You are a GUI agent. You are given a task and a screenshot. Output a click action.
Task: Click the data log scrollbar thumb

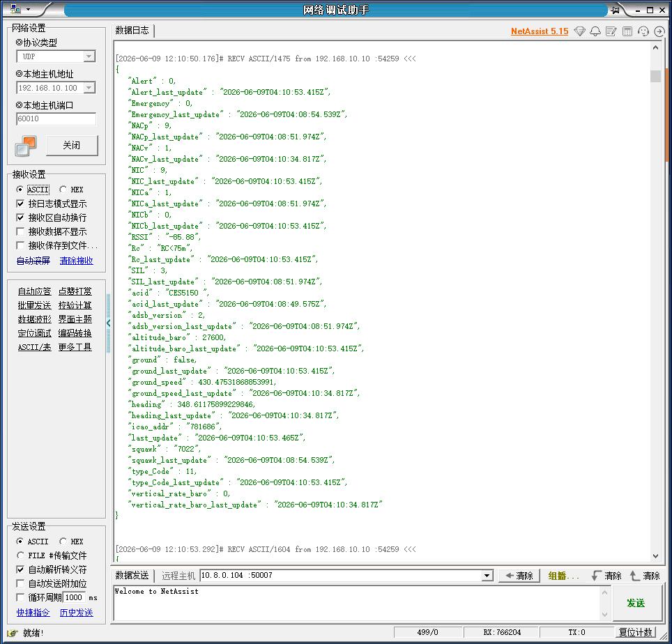coord(655,76)
